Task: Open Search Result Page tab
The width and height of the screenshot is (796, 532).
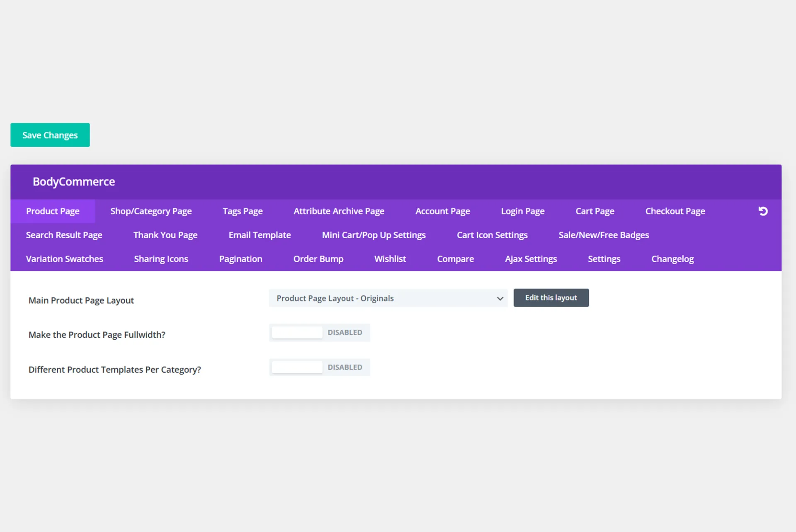Action: (64, 235)
